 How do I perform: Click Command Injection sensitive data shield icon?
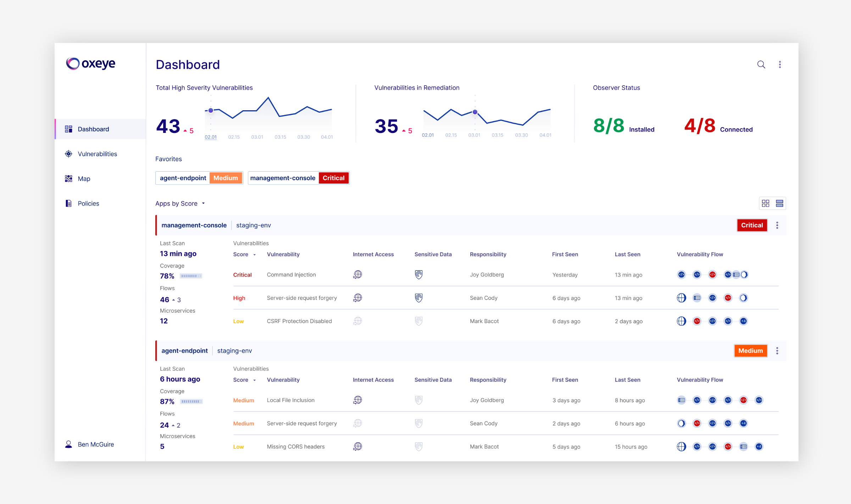pos(419,275)
